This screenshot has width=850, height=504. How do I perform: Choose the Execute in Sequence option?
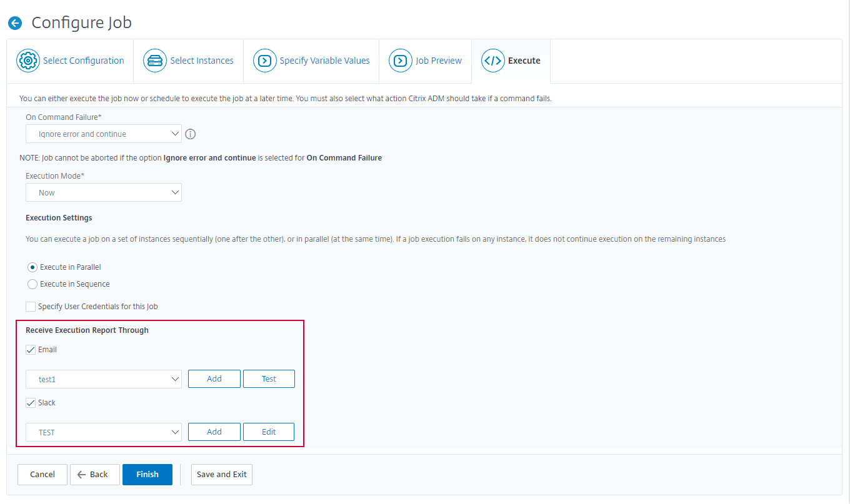pos(32,284)
